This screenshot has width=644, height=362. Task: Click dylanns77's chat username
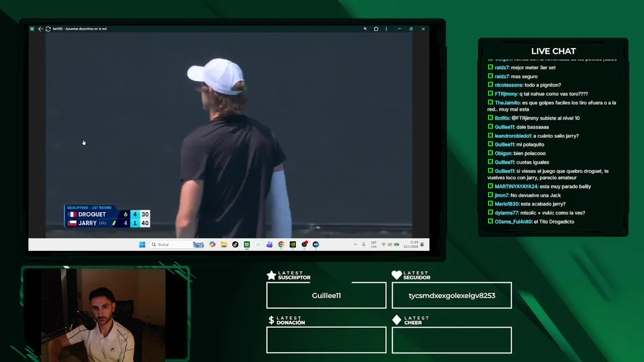507,213
